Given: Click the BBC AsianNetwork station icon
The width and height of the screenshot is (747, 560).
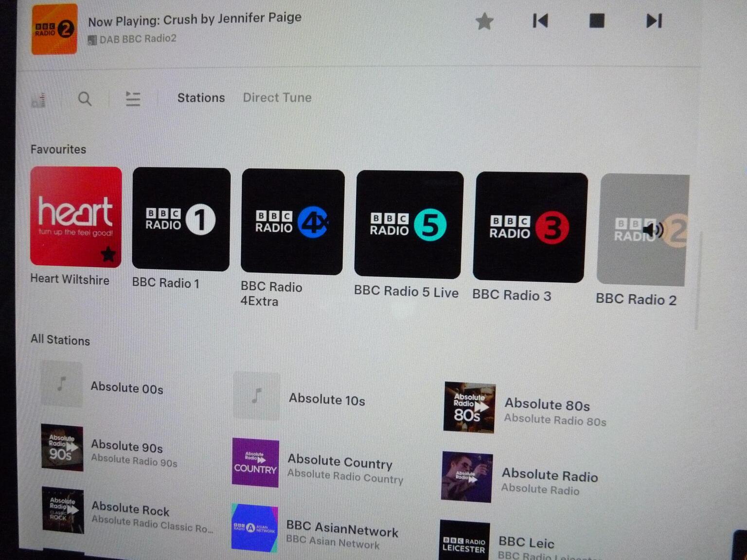Looking at the screenshot, I should 254,528.
